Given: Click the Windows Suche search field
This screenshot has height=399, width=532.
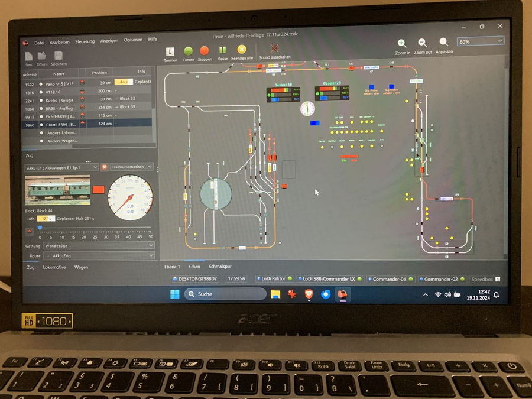Looking at the screenshot, I should (225, 294).
